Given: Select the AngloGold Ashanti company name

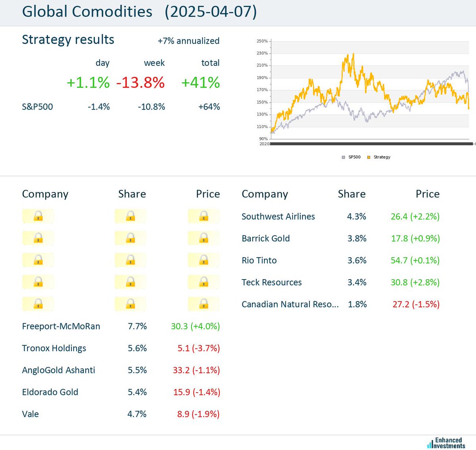Looking at the screenshot, I should [58, 370].
